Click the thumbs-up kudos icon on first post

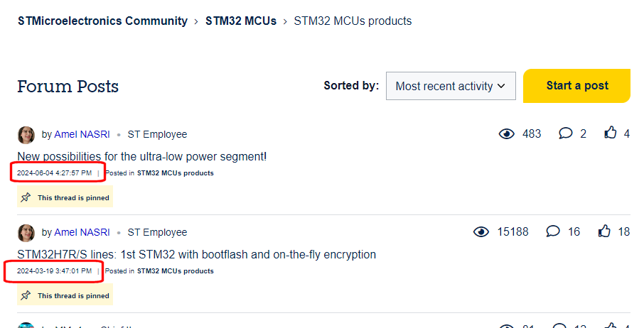click(x=611, y=133)
